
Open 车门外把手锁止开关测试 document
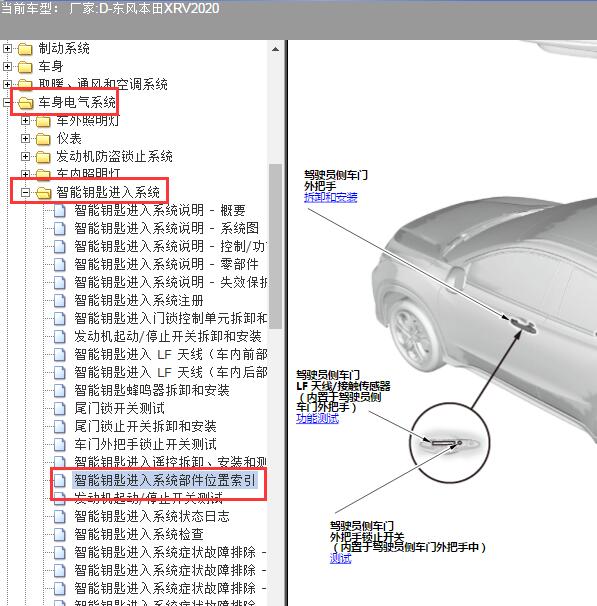(x=145, y=444)
